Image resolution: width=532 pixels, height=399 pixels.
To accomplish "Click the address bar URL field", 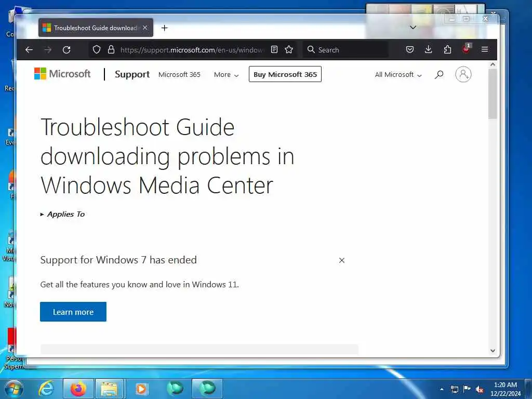I will coord(192,50).
